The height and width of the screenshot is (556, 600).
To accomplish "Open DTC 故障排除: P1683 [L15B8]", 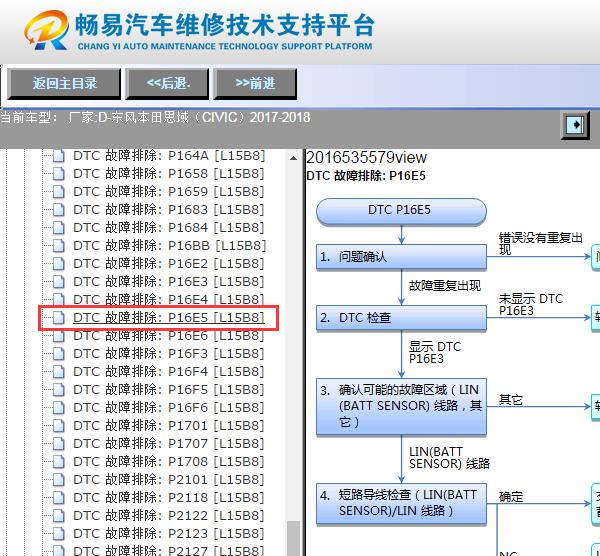I will tap(169, 210).
